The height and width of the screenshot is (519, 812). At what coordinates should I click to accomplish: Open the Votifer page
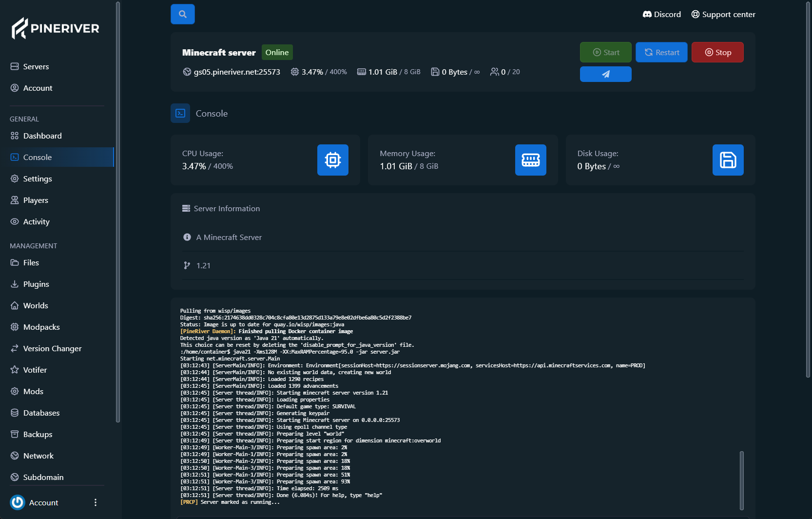[x=57, y=370]
